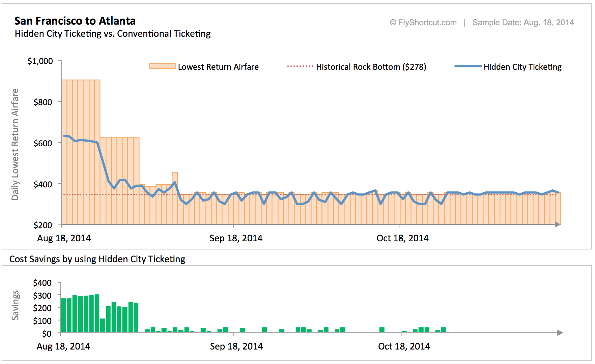The image size is (595, 364).
Task: Click the $200 label on the savings chart
Action: [x=42, y=308]
